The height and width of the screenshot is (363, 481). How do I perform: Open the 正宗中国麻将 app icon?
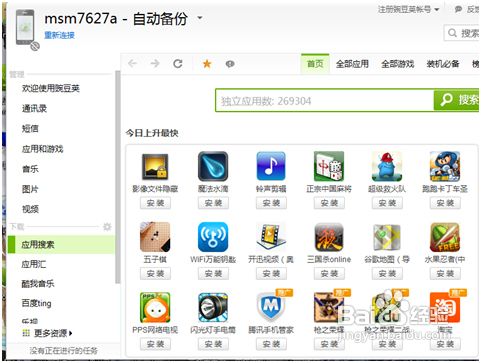(x=329, y=166)
